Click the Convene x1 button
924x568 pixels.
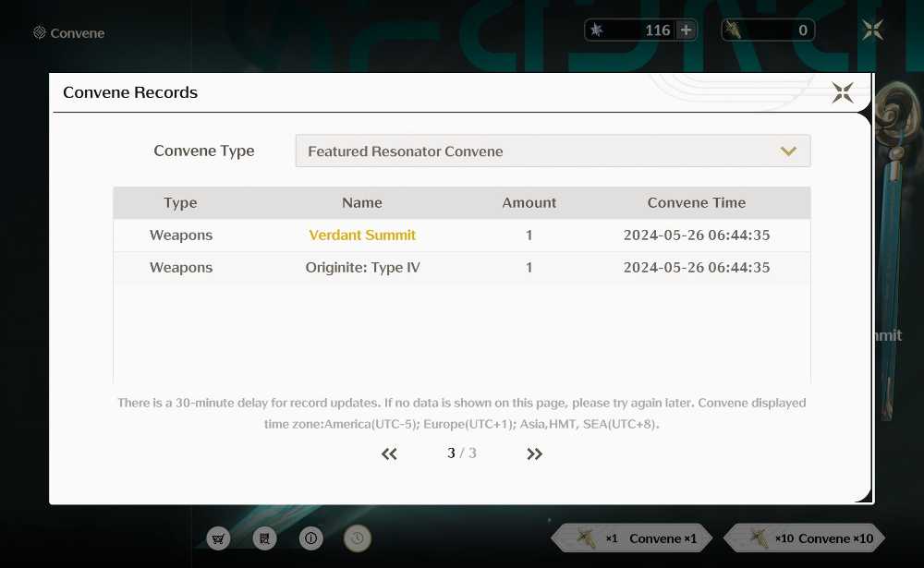[631, 538]
